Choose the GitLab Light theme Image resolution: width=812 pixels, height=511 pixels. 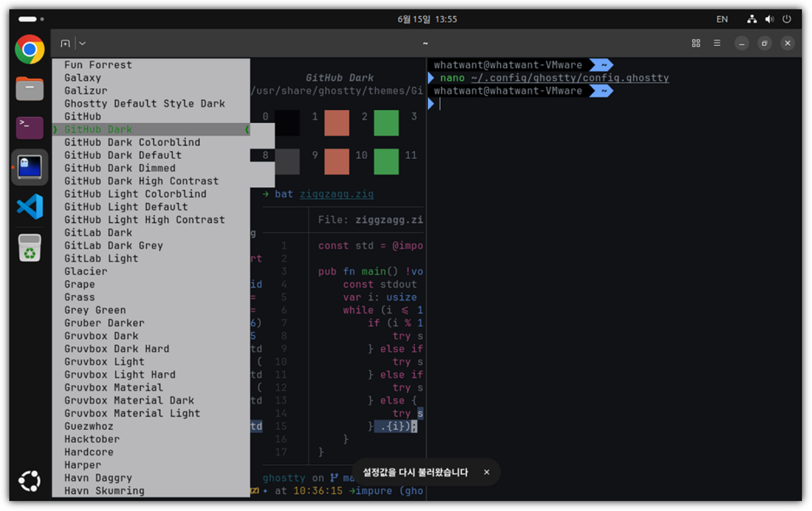pyautogui.click(x=151, y=258)
